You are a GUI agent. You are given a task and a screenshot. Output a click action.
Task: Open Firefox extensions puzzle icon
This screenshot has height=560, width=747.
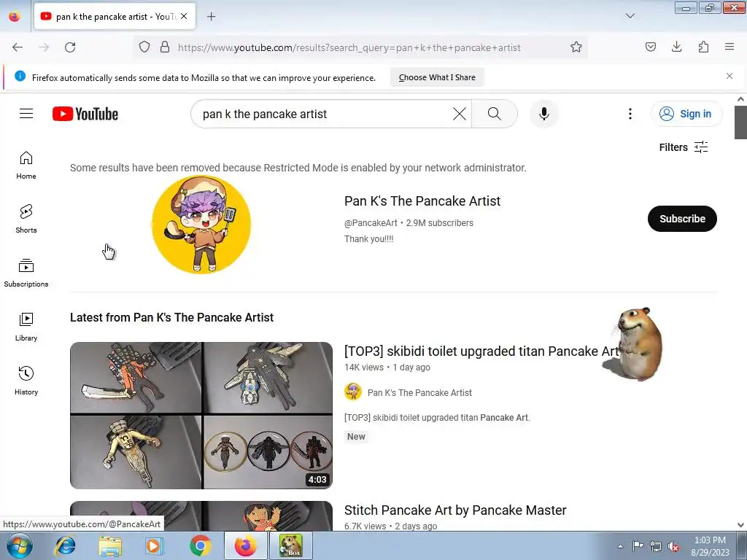(x=703, y=47)
